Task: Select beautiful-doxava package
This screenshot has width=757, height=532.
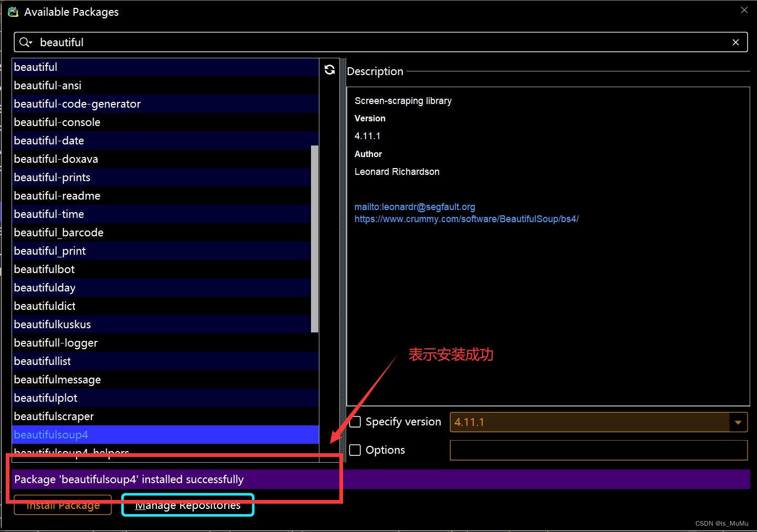Action: pyautogui.click(x=161, y=159)
